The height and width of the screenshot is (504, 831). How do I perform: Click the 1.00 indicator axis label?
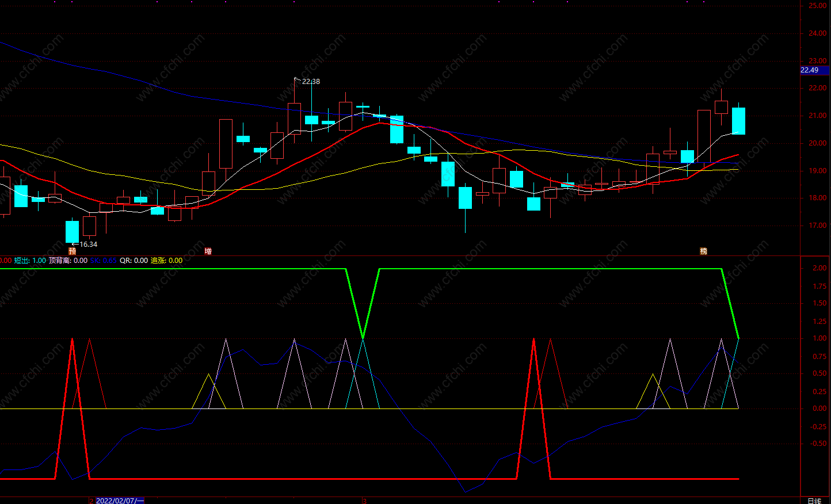coord(819,338)
